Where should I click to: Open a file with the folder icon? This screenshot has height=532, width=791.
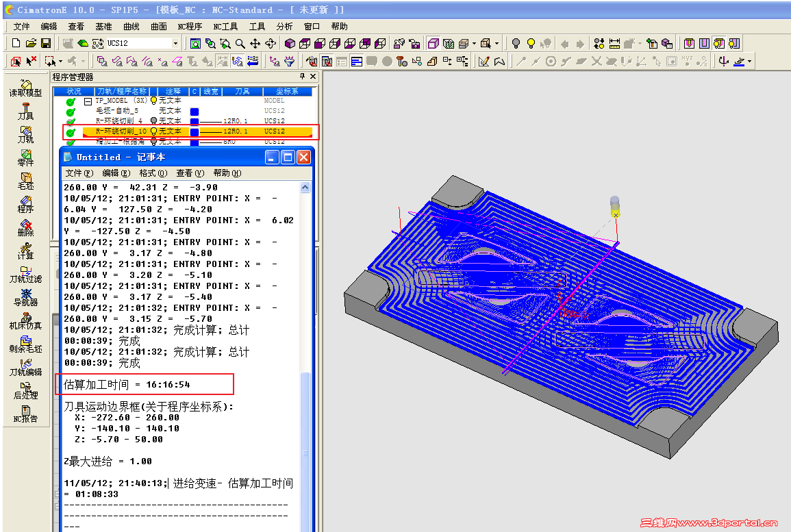click(31, 43)
